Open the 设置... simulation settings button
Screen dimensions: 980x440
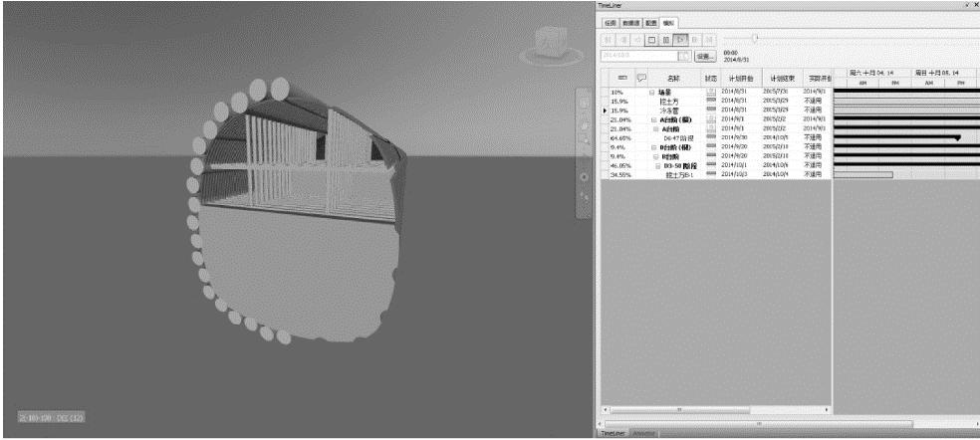tap(706, 57)
